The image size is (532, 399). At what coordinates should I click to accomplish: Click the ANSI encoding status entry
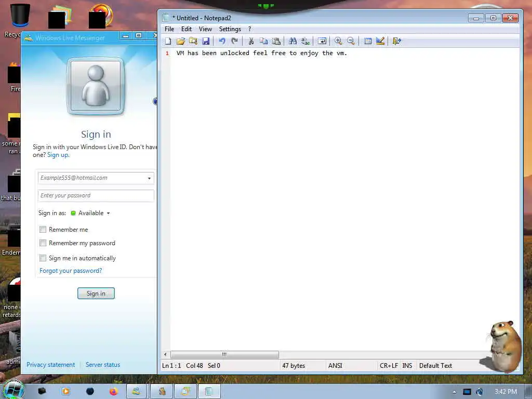tap(335, 366)
